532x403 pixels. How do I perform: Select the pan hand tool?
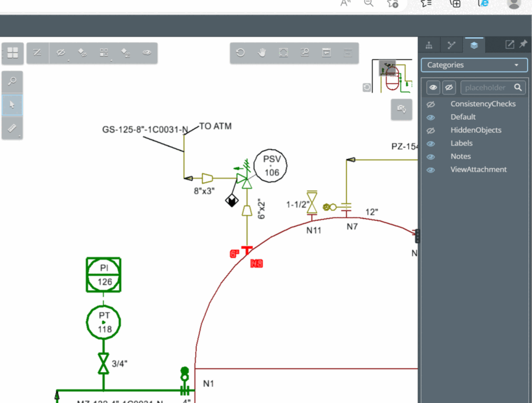[262, 53]
